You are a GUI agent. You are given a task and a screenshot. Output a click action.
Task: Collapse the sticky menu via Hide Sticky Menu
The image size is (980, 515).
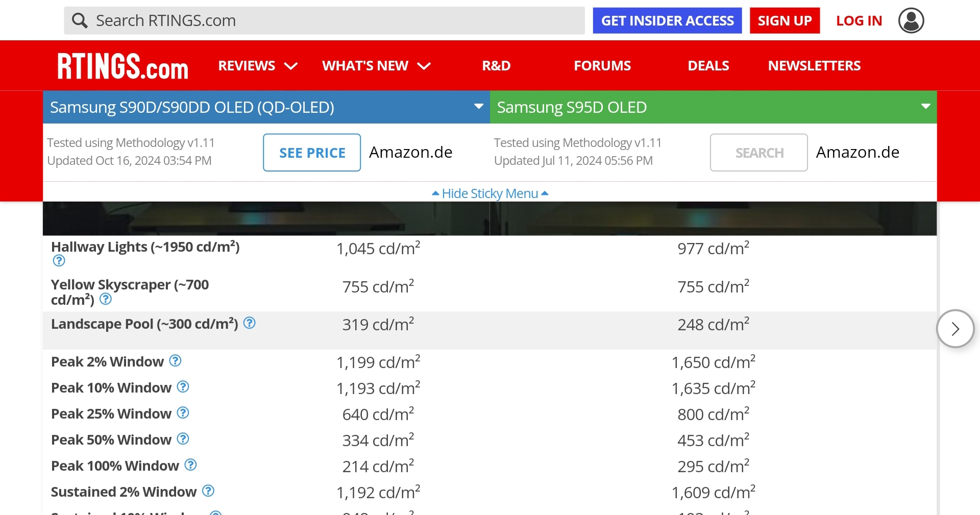click(489, 193)
